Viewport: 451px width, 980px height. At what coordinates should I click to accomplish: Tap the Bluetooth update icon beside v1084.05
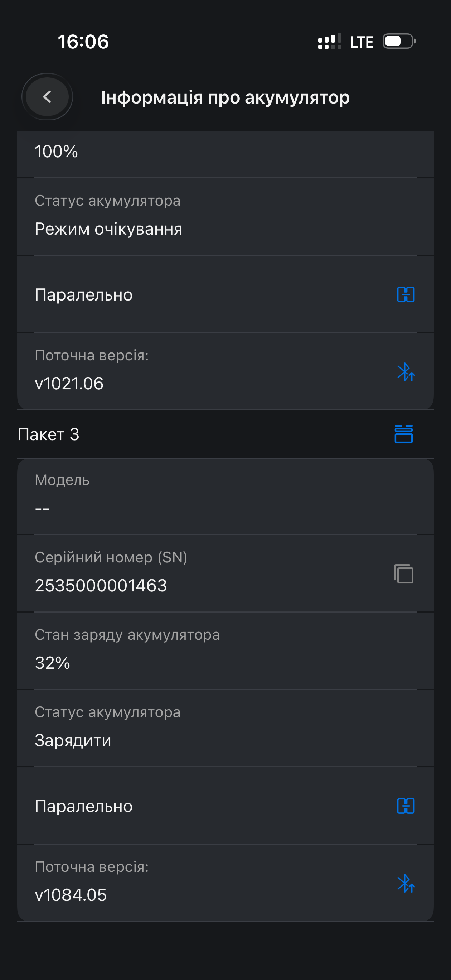[406, 883]
